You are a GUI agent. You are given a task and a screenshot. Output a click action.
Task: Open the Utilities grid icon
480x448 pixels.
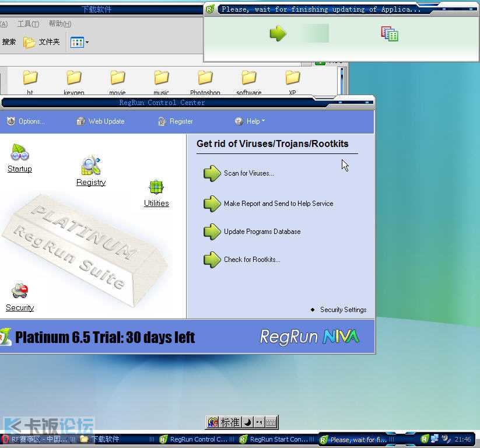[156, 187]
